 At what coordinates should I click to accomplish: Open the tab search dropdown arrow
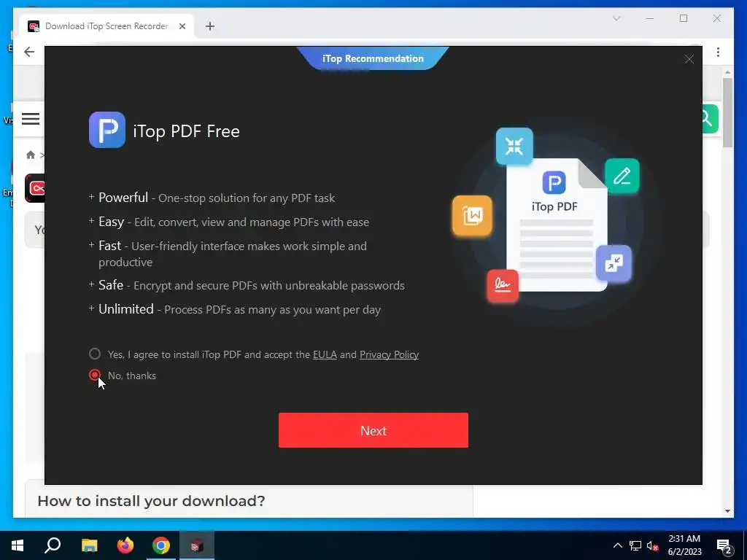click(616, 18)
